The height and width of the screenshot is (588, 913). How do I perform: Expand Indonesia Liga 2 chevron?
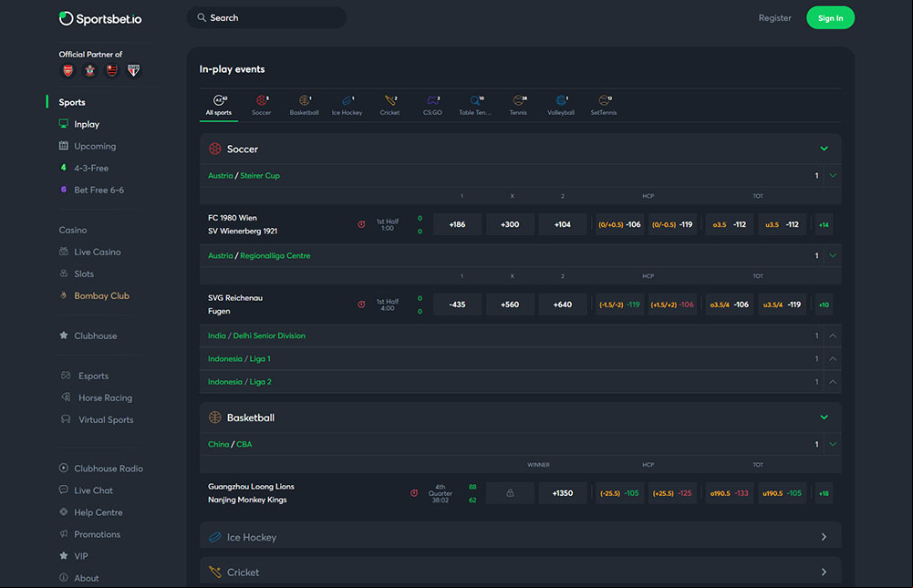pyautogui.click(x=833, y=382)
